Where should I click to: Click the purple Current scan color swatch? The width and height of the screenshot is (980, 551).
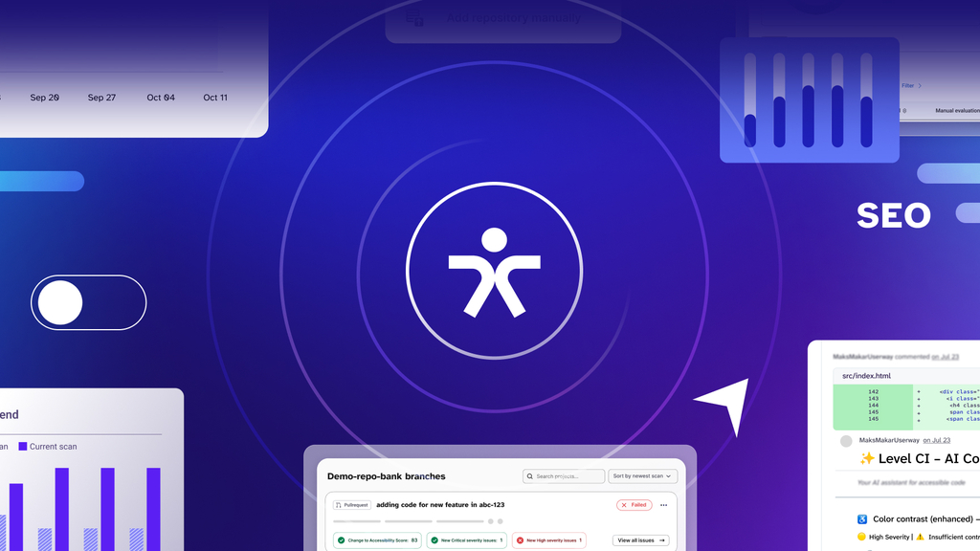pos(21,446)
